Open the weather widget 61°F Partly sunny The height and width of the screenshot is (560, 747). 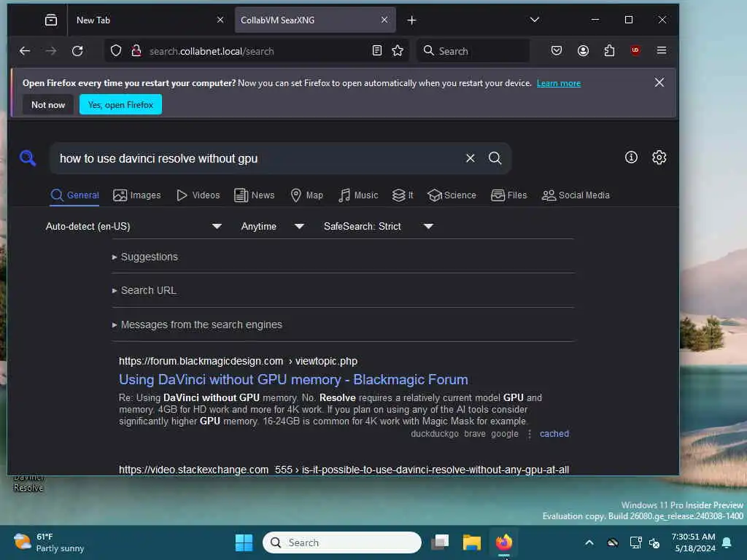pos(49,542)
